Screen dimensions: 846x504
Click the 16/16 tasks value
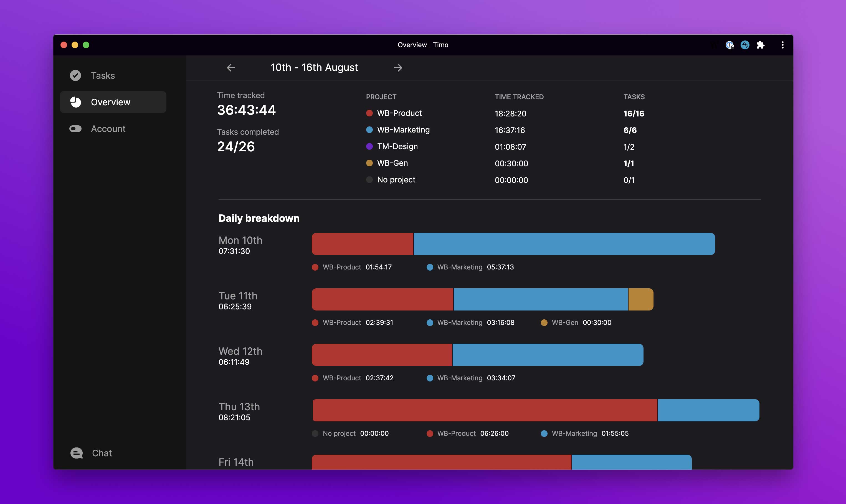tap(634, 113)
